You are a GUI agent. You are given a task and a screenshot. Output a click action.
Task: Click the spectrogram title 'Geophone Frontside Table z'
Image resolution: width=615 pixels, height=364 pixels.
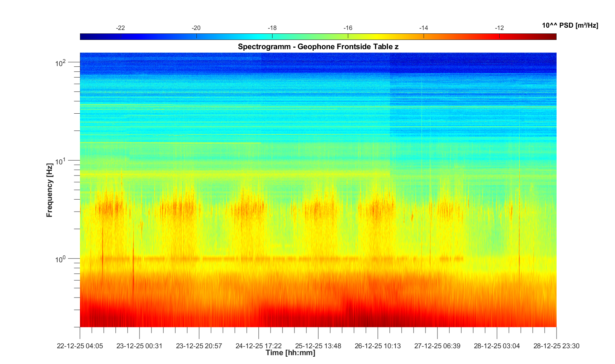pyautogui.click(x=318, y=47)
